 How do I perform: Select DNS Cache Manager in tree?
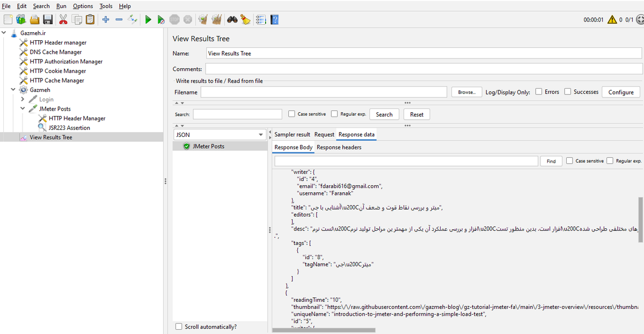(56, 52)
